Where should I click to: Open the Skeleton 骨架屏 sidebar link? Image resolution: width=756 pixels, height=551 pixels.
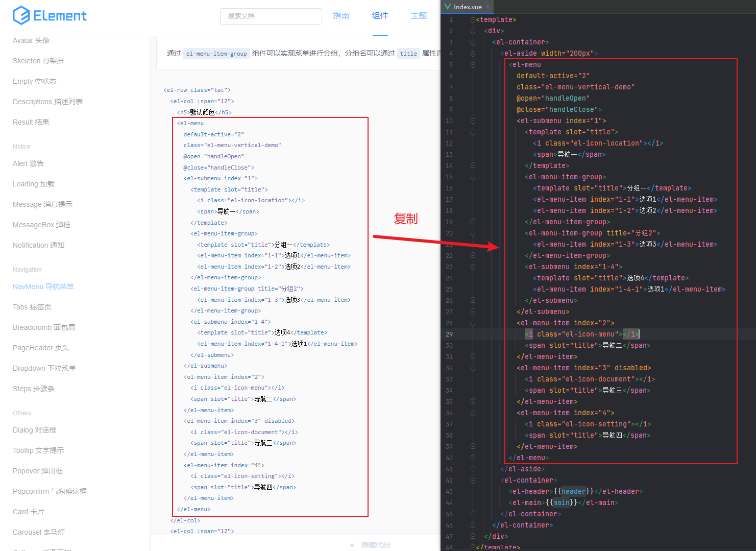pyautogui.click(x=38, y=61)
